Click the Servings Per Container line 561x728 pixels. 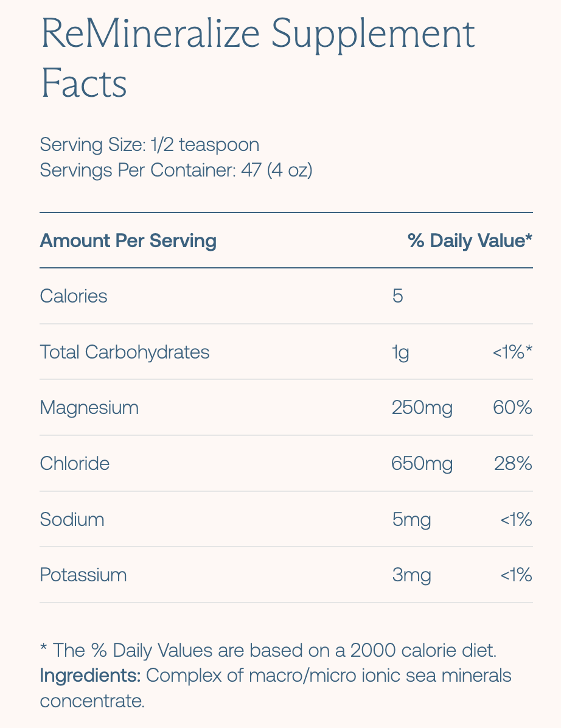coord(176,170)
